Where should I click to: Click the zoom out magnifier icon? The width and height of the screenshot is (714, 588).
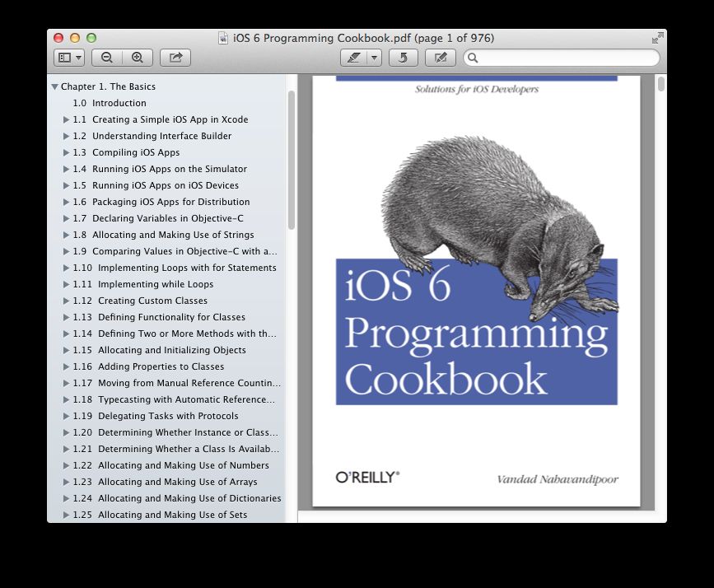107,58
